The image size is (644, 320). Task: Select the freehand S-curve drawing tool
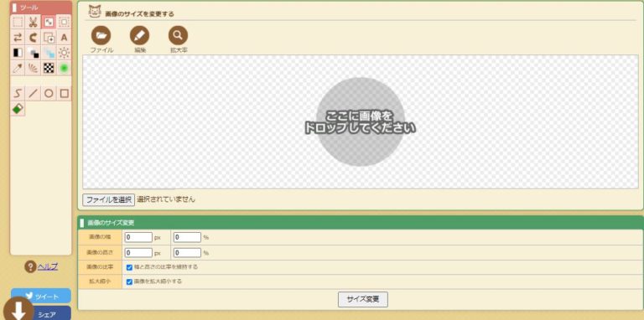pyautogui.click(x=18, y=94)
